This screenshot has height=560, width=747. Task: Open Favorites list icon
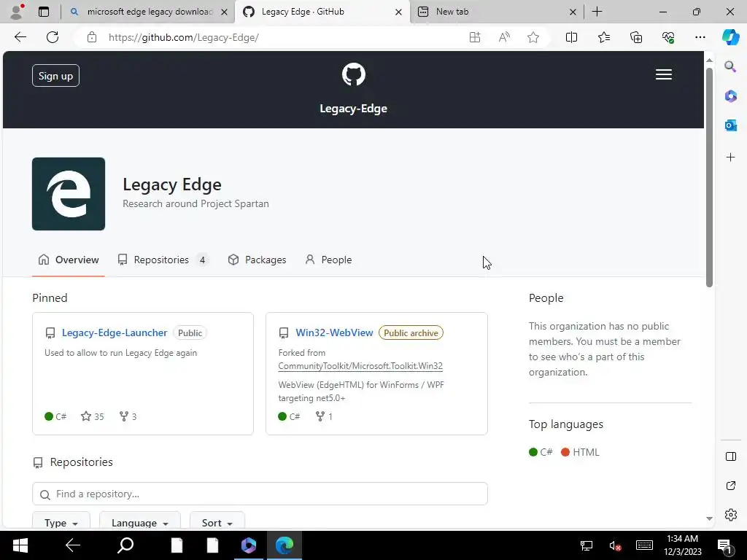[x=603, y=37]
